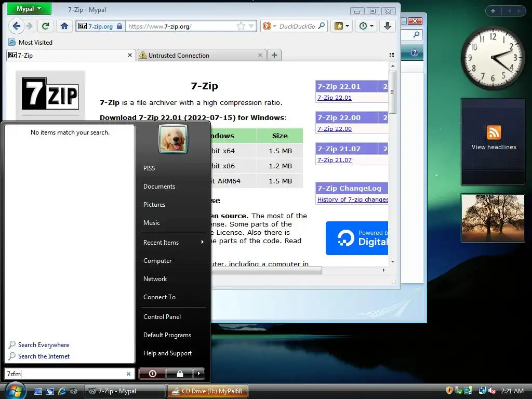Open the 7-Zip 22.00 link
The height and width of the screenshot is (399, 532).
pos(334,129)
